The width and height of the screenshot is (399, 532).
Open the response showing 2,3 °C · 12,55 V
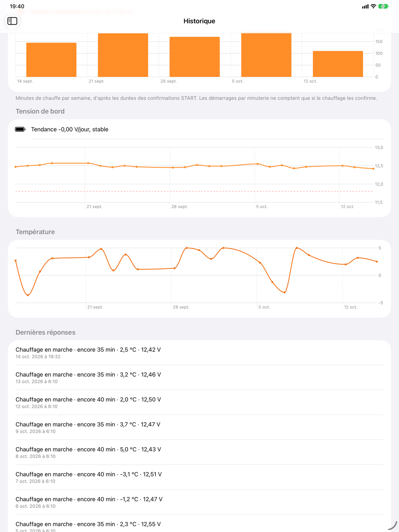pos(199,524)
